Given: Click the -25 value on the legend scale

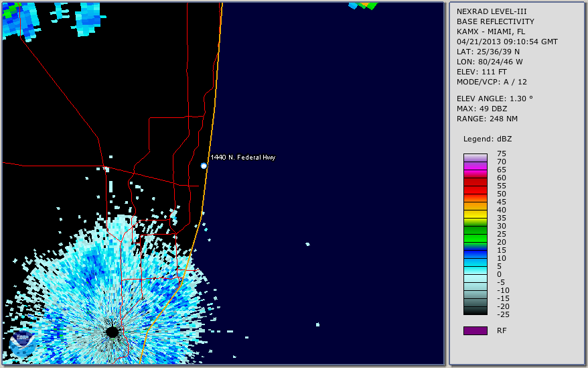Looking at the screenshot, I should [503, 314].
